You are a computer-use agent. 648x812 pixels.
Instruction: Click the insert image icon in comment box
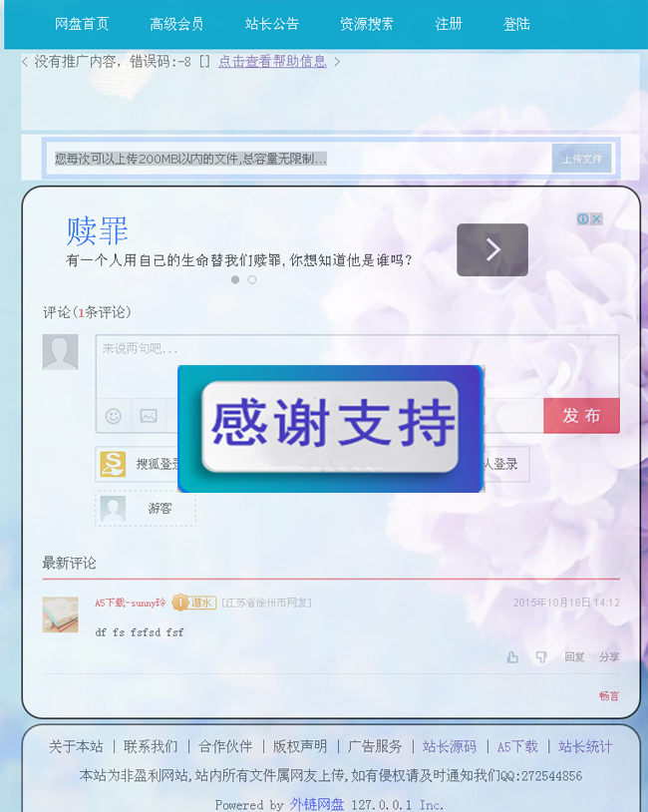(149, 416)
